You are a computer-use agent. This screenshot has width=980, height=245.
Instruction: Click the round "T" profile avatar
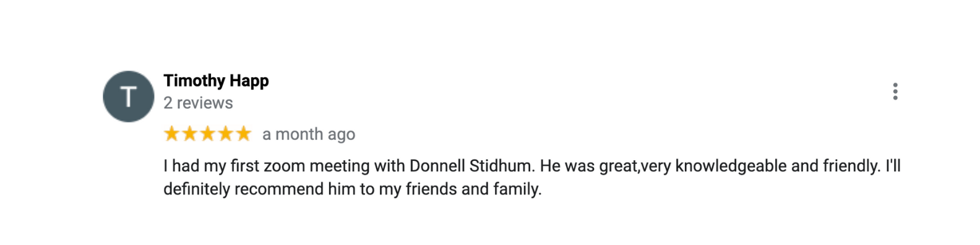[129, 97]
